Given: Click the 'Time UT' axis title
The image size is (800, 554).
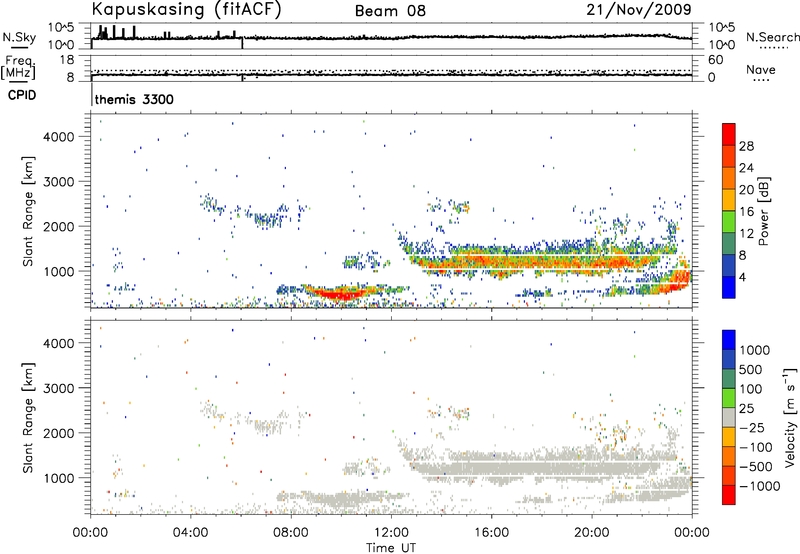Looking at the screenshot, I should [391, 547].
